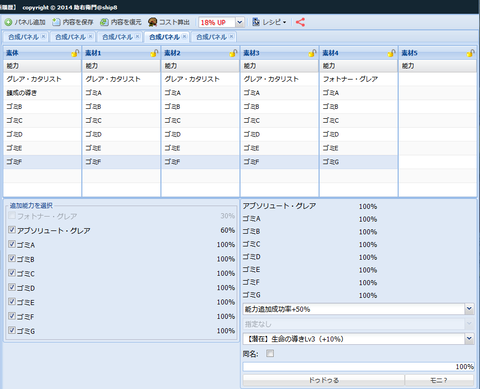Click the レシピ document icon
This screenshot has width=480, height=389.
click(256, 22)
